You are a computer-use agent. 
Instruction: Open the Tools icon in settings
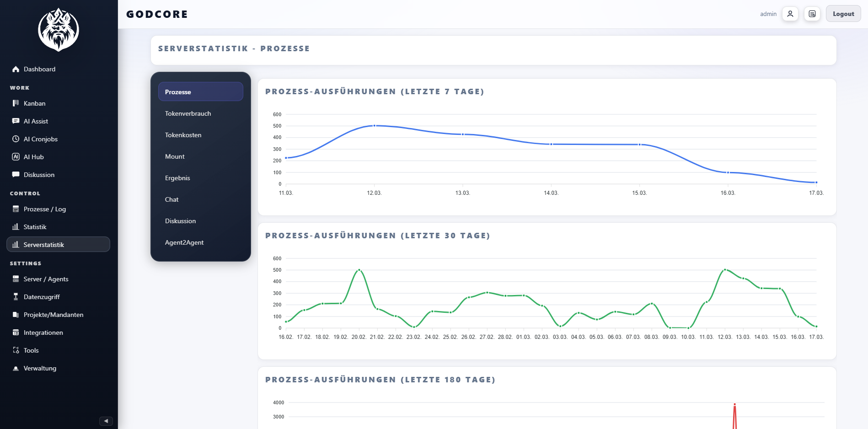tap(16, 350)
